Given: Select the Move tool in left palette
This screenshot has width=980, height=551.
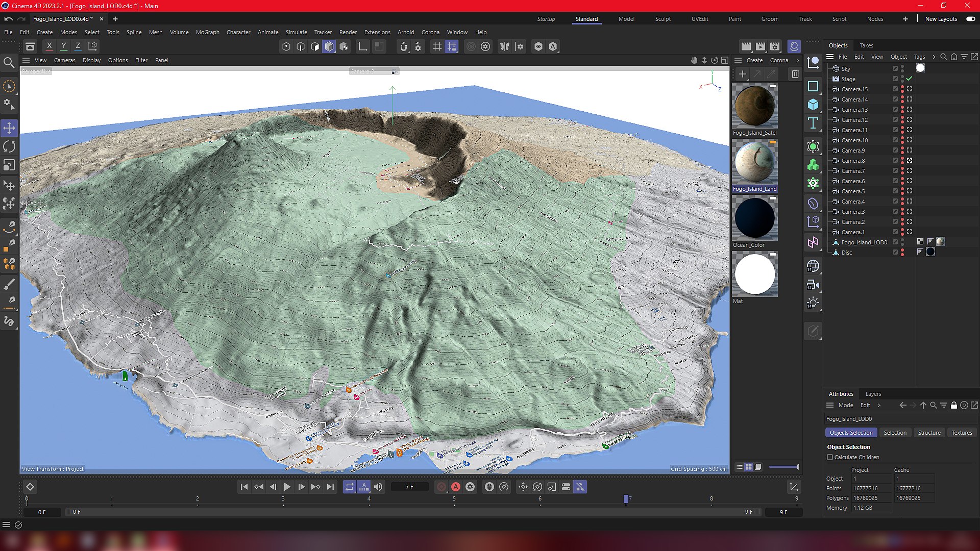Looking at the screenshot, I should (9, 128).
